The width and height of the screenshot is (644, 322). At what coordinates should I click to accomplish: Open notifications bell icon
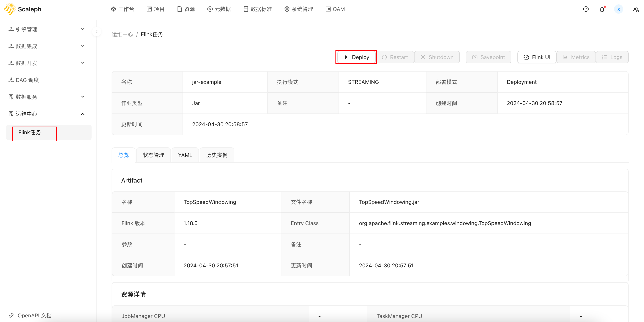[x=602, y=9]
